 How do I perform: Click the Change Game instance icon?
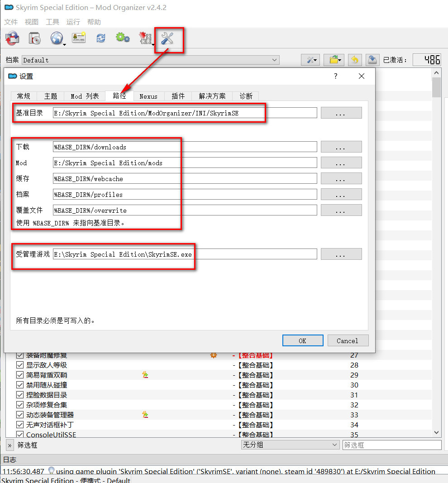click(12, 39)
